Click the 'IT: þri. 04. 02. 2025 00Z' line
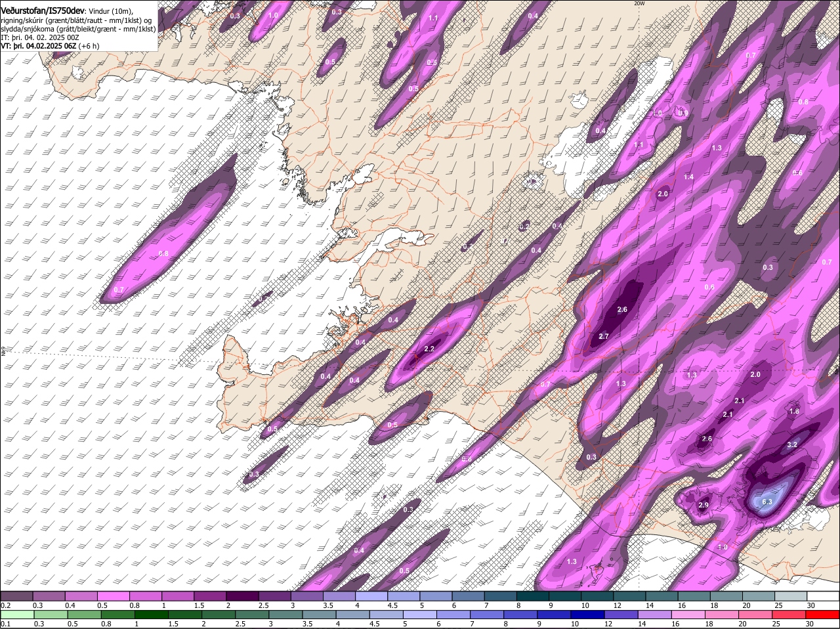 [x=40, y=37]
